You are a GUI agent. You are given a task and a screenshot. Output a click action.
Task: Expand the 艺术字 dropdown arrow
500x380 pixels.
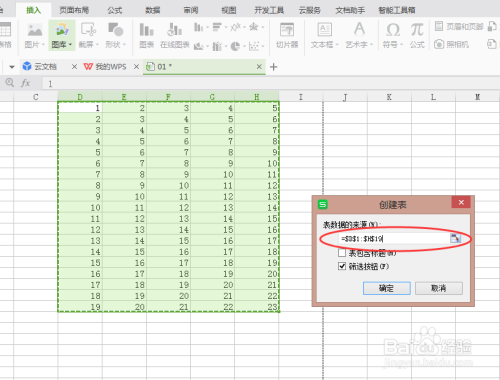point(372,44)
